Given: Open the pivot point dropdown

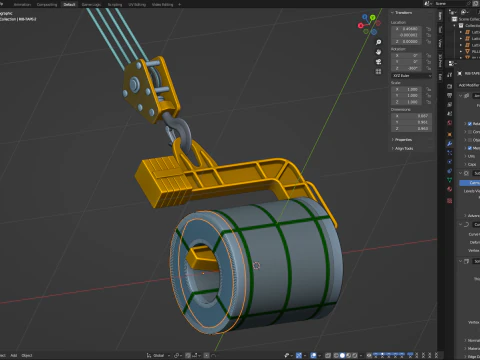Looking at the screenshot, I should pyautogui.click(x=178, y=355).
